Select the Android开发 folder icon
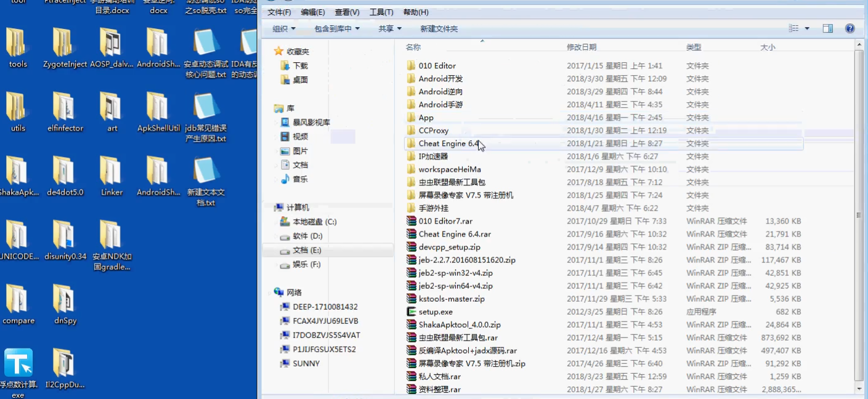The height and width of the screenshot is (399, 868). coord(412,79)
